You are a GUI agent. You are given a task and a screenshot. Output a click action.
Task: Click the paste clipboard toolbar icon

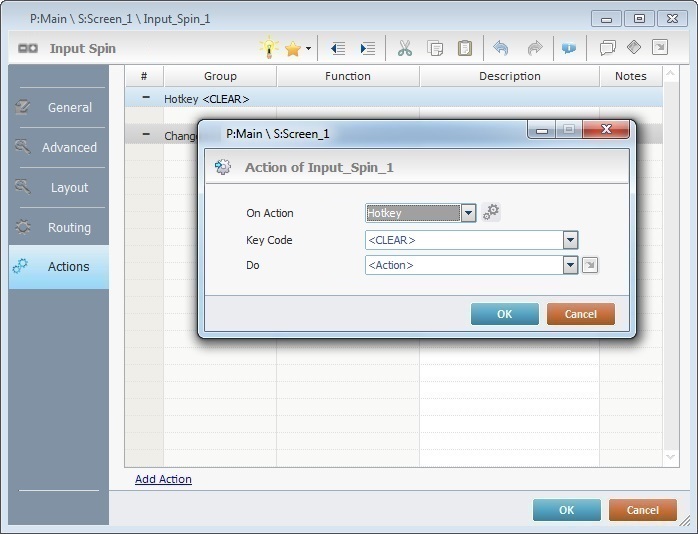[x=465, y=48]
